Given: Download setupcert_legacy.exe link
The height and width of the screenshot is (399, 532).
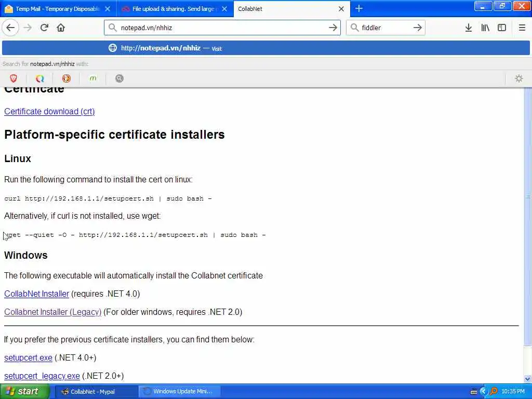Looking at the screenshot, I should coord(42,376).
